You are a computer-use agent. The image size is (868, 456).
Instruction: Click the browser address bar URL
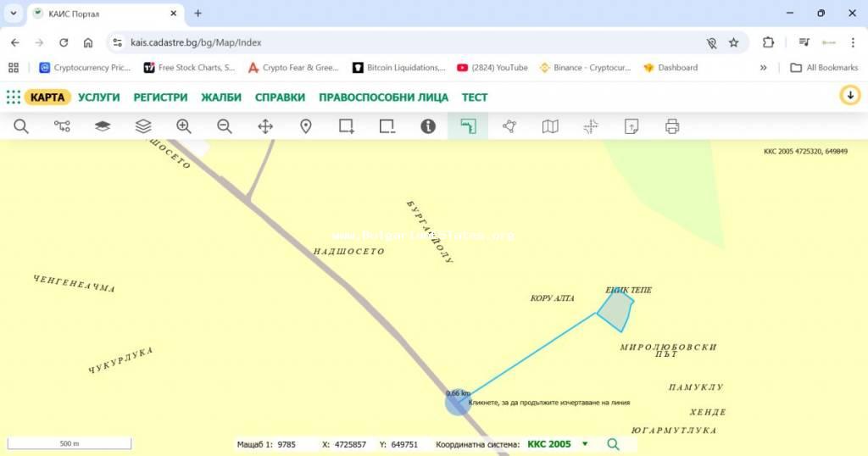point(197,42)
